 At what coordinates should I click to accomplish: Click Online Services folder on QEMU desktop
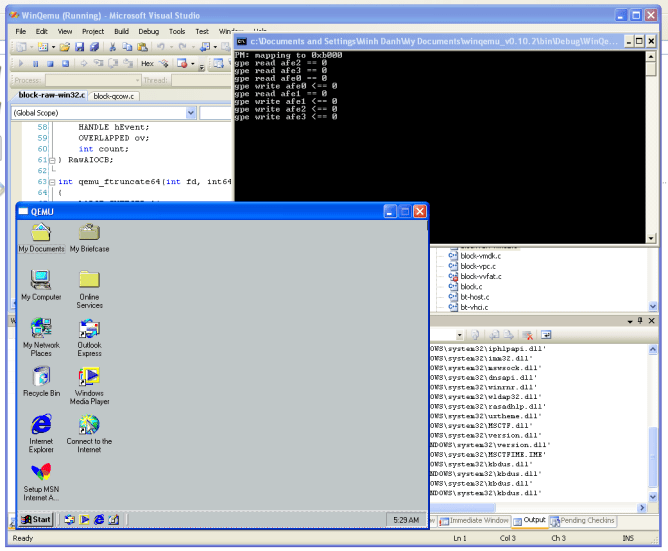89,289
